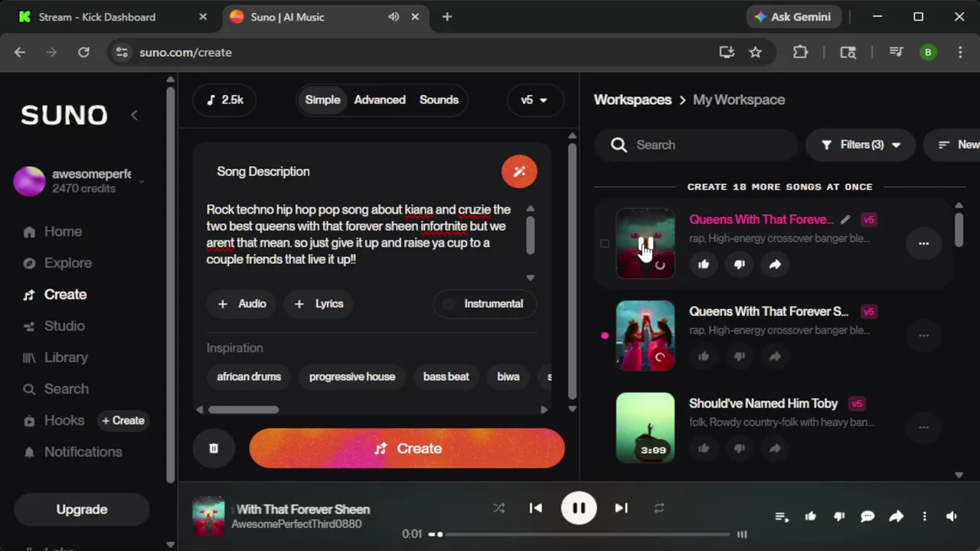Viewport: 980px width, 551px height.
Task: Click the magic wand enhance icon
Action: pos(519,171)
